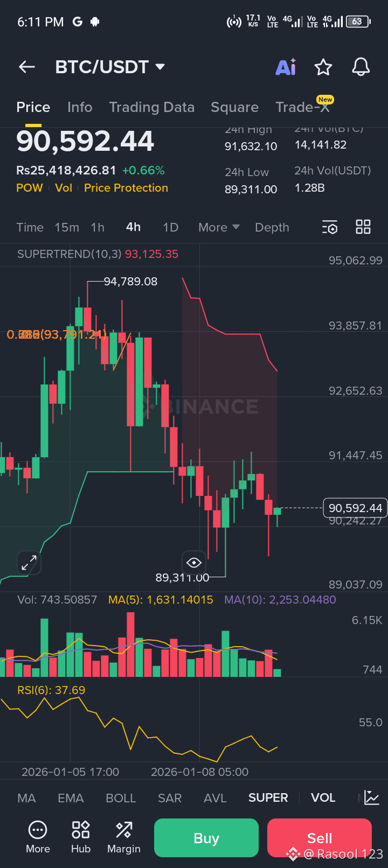
Task: Open the Trade-X tab
Action: pos(302,107)
